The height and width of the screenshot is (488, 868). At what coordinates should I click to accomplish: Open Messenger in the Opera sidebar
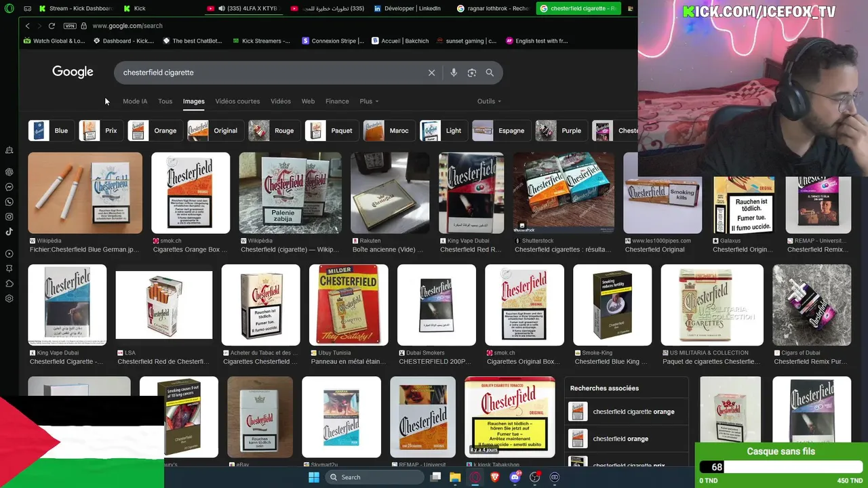pos(9,187)
